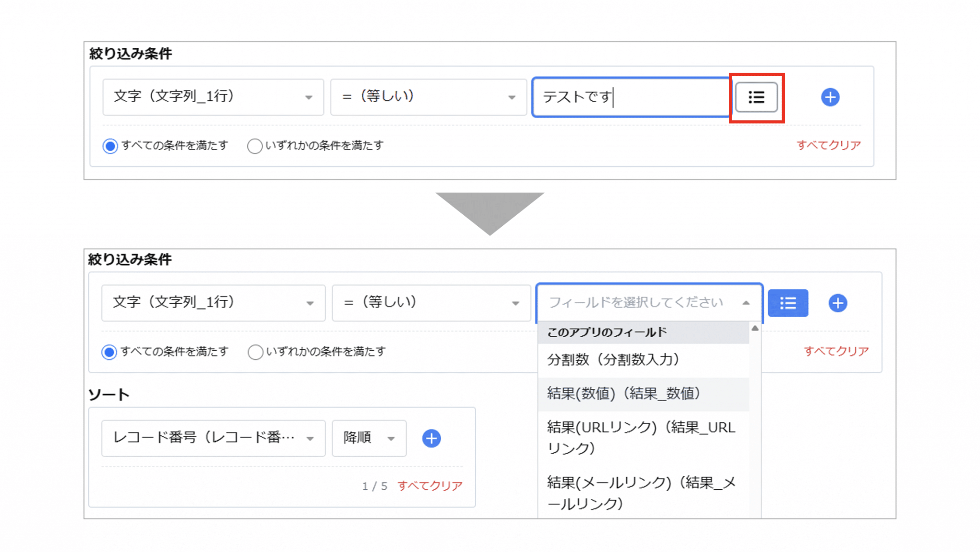Click the blue active field list icon
The width and height of the screenshot is (980, 552).
788,303
